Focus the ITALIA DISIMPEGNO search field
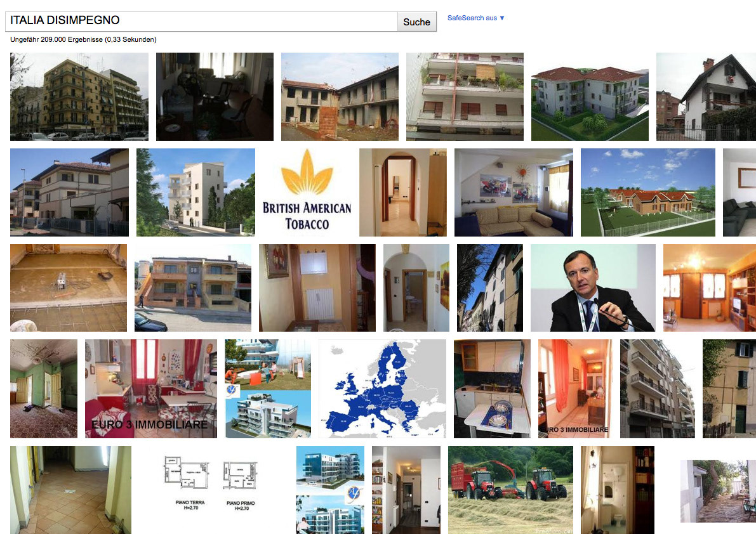Viewport: 756px width, 534px height. coord(201,22)
